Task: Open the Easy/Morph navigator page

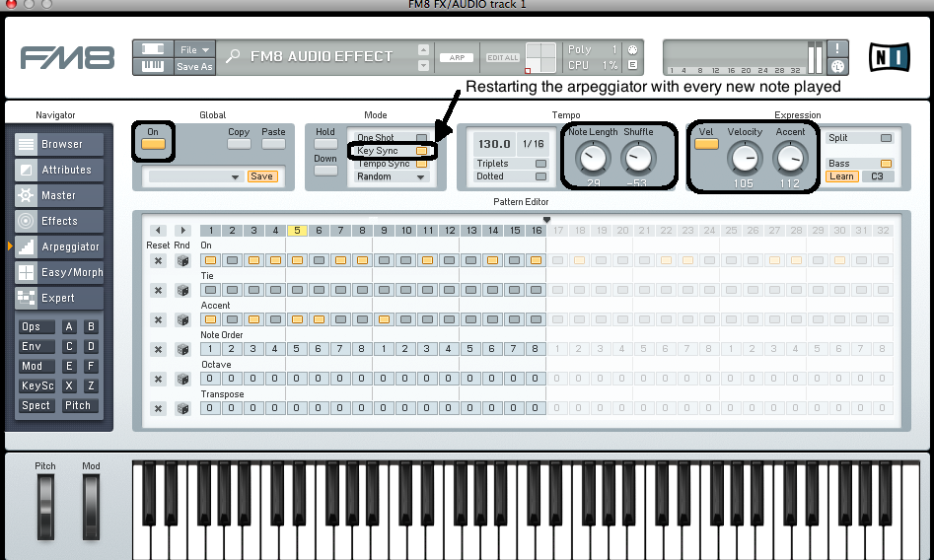Action: pos(59,272)
